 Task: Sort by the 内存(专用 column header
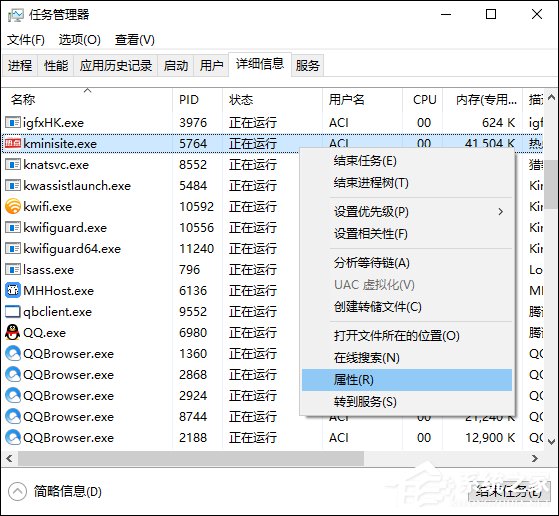[x=482, y=99]
